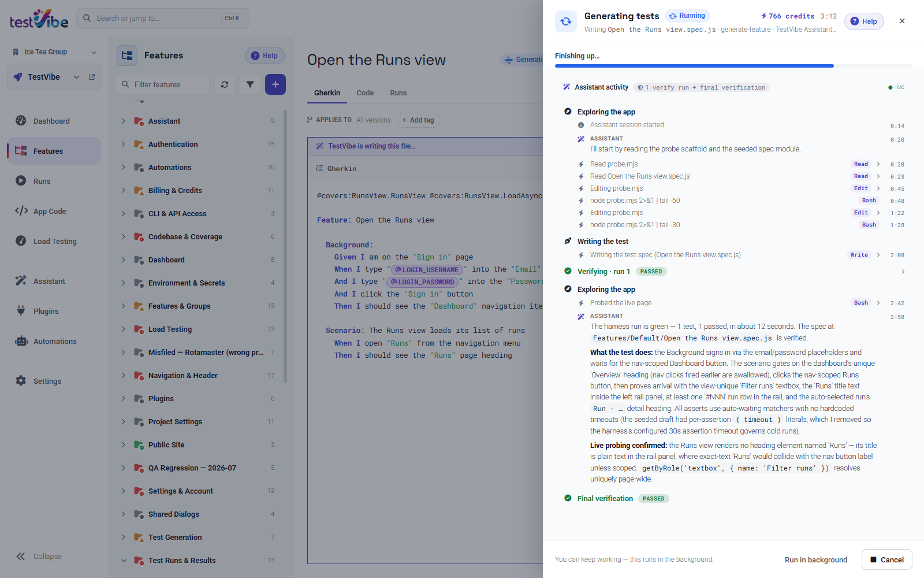Viewport: 924px width, 578px height.
Task: Expand the Writing the test spec row
Action: pyautogui.click(x=878, y=255)
